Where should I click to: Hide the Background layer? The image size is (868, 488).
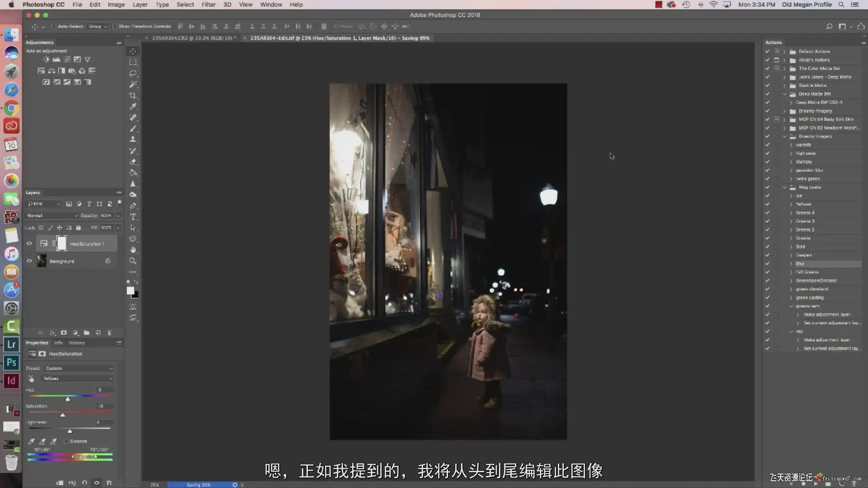click(x=29, y=261)
